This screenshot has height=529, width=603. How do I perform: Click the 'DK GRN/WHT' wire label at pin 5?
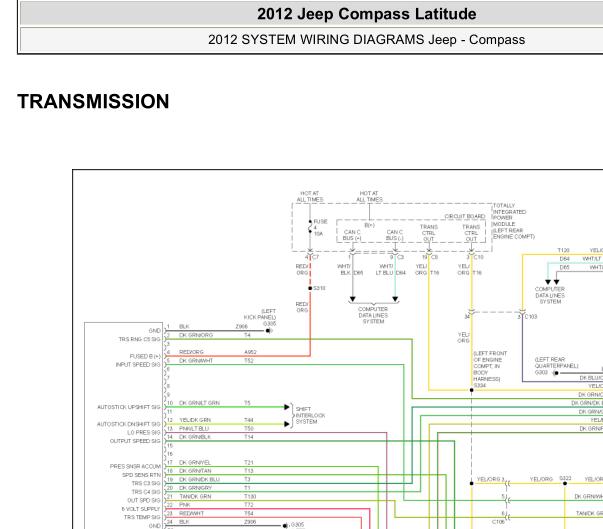196,361
